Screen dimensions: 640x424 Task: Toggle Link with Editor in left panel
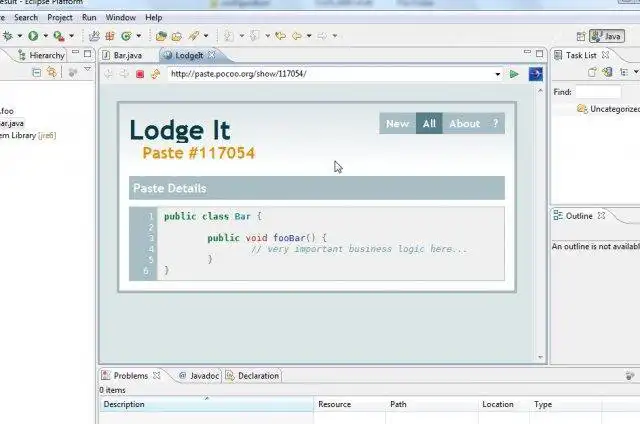coord(52,73)
